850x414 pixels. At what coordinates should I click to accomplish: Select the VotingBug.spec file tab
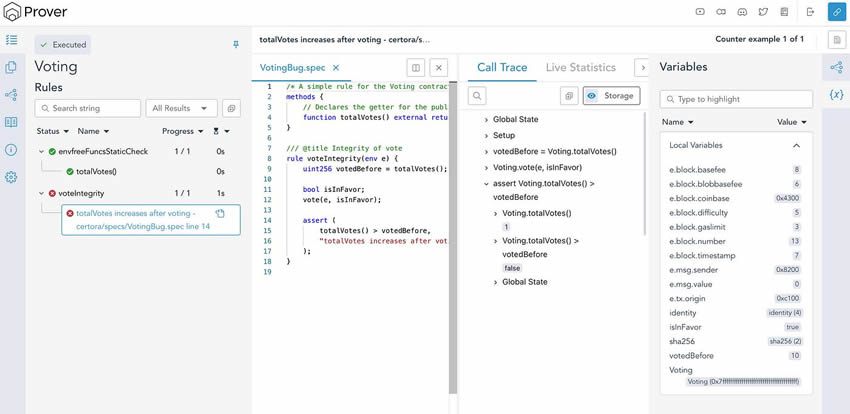pos(292,68)
